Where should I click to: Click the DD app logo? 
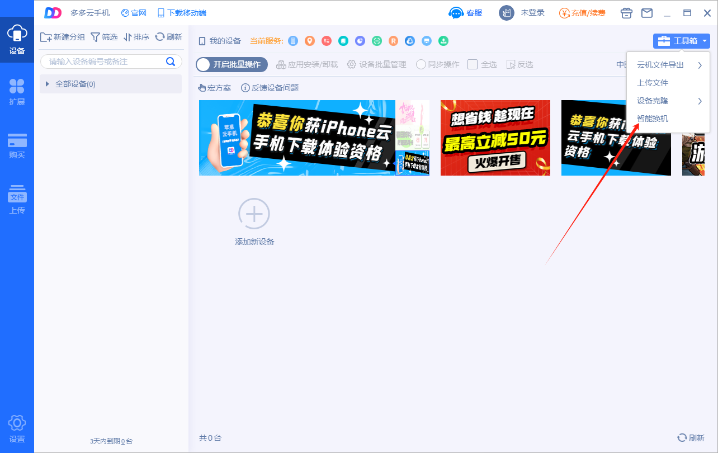coord(53,13)
